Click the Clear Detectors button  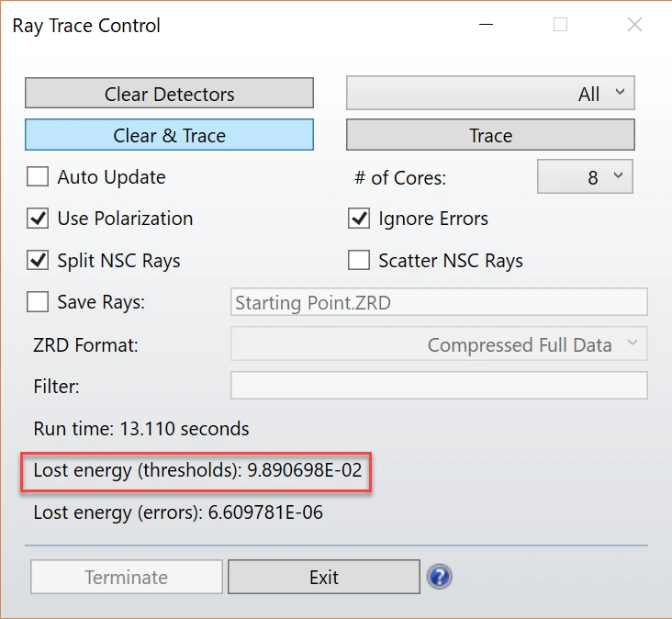[x=169, y=93]
